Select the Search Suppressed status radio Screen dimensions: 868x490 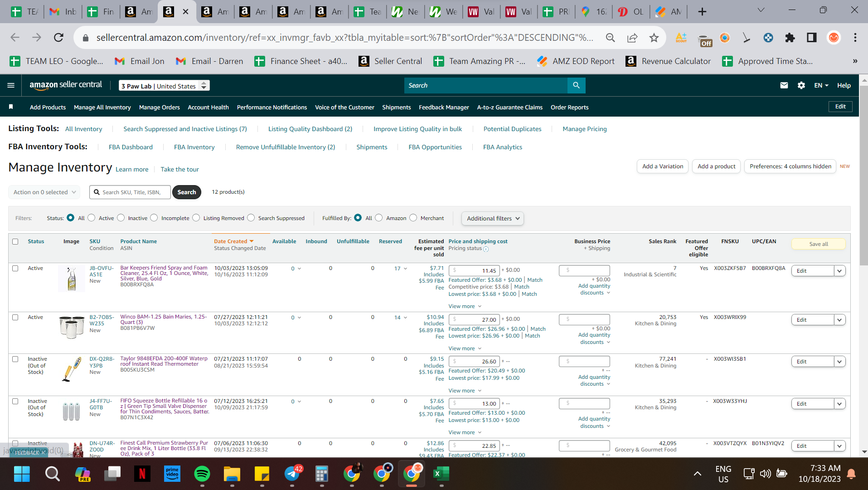click(x=251, y=218)
